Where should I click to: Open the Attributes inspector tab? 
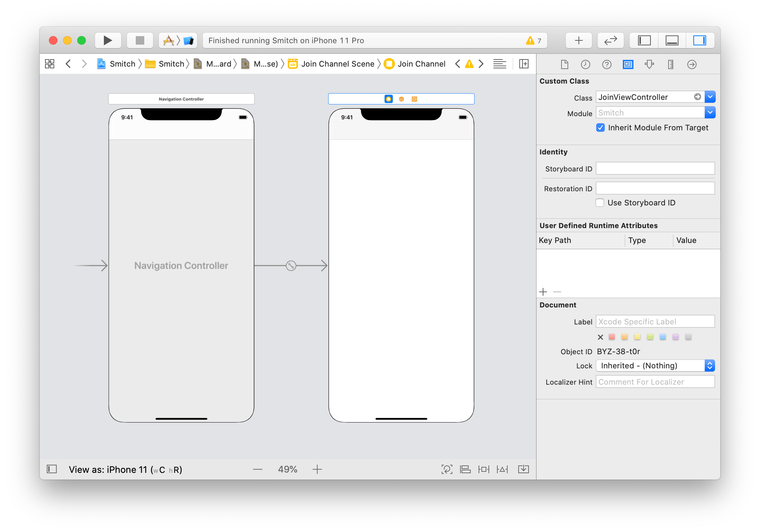649,64
